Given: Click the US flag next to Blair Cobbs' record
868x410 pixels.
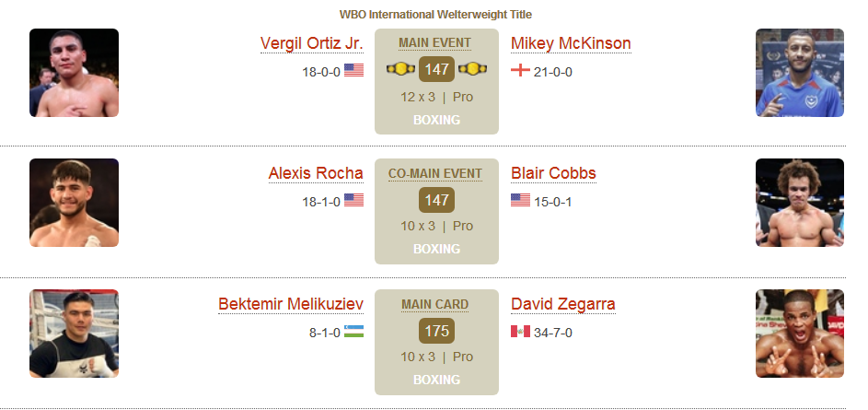Looking at the screenshot, I should pos(520,200).
